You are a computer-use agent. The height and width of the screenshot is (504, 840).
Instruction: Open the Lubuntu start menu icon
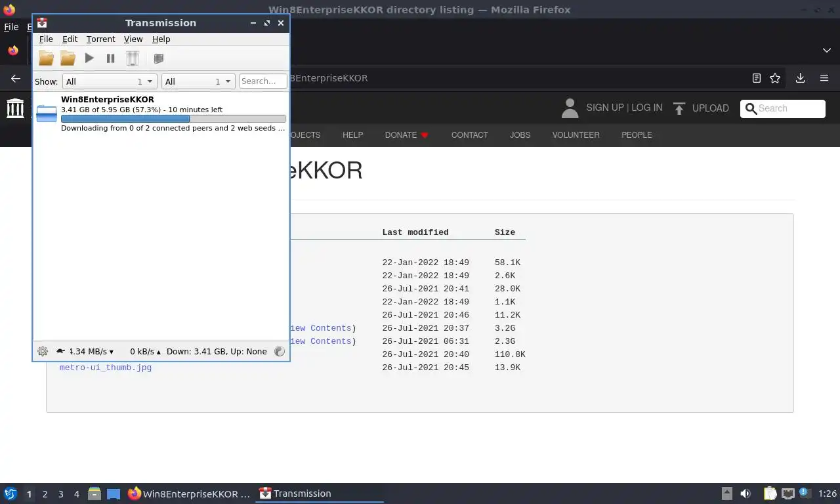[10, 493]
